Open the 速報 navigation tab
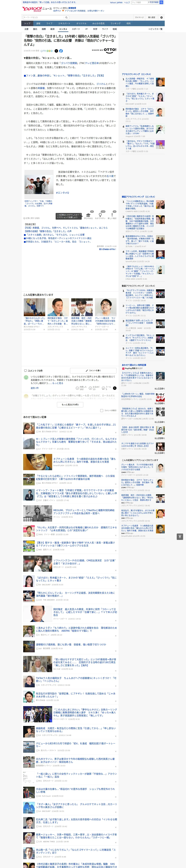 click(x=38, y=24)
